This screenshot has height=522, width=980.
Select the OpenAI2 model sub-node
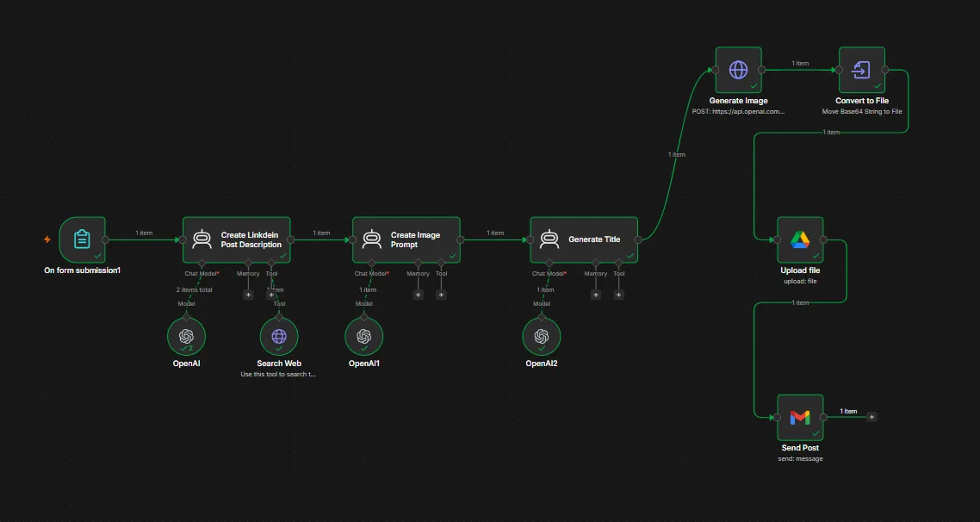click(542, 336)
